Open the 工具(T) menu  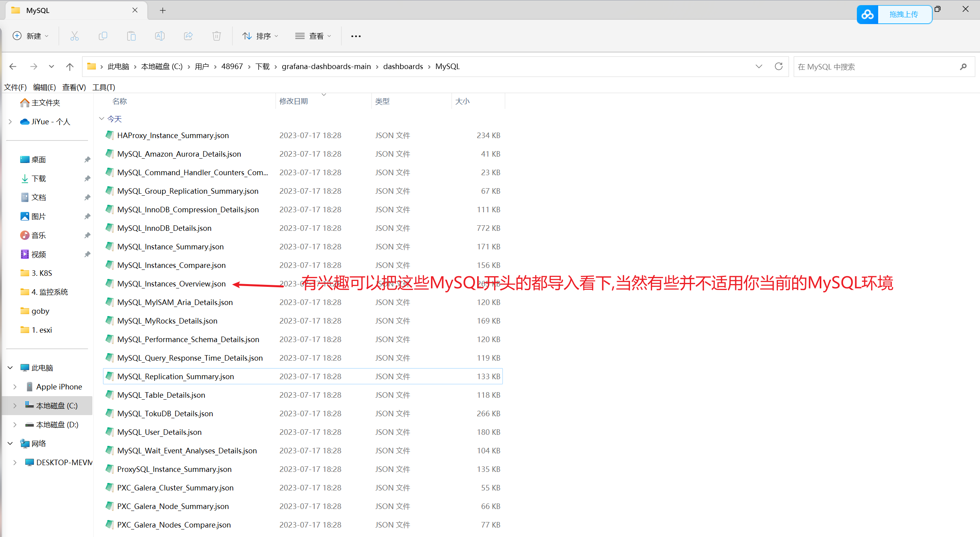(x=104, y=87)
